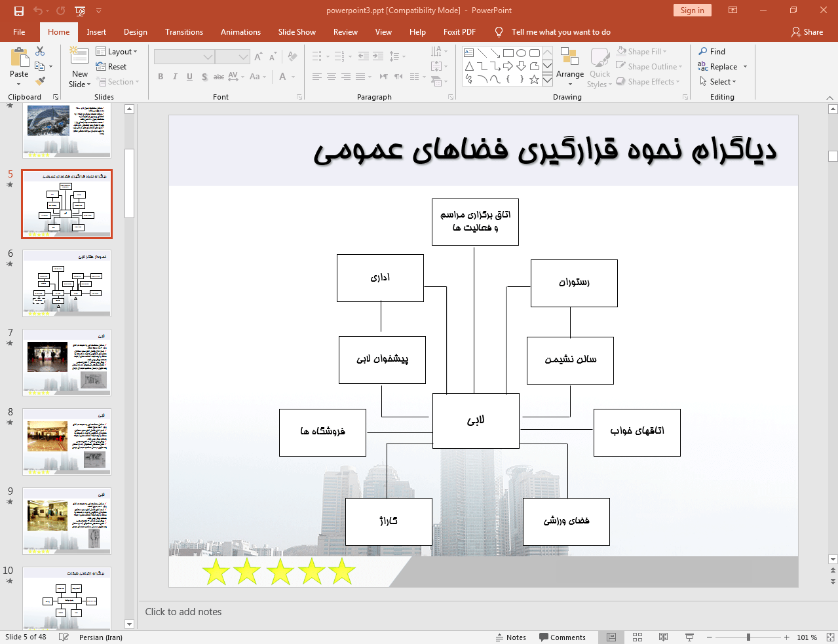Insert a New Slide
The height and width of the screenshot is (644, 838).
80,67
